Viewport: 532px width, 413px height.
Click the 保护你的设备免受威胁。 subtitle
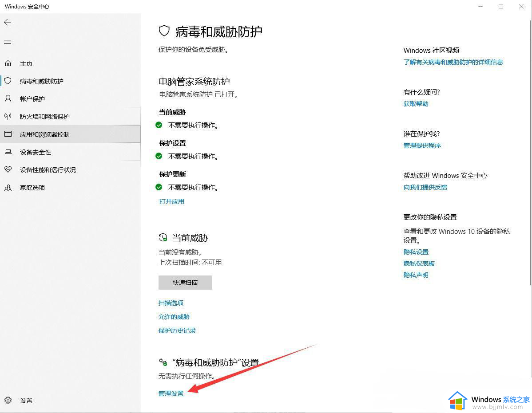point(194,50)
